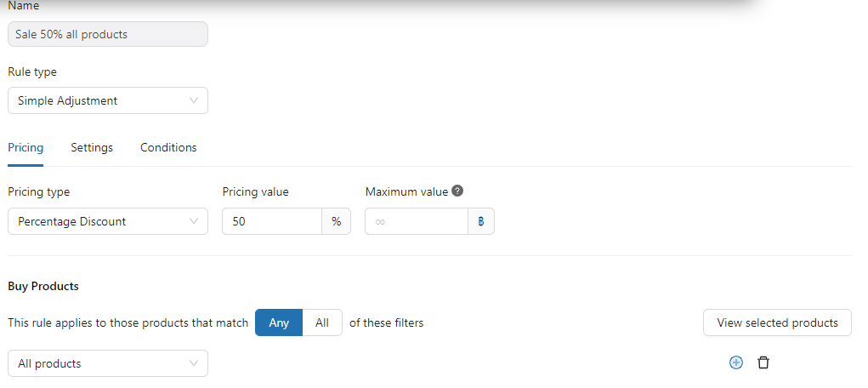Click the Pricing value input showing 50
This screenshot has width=868, height=388.
click(272, 221)
